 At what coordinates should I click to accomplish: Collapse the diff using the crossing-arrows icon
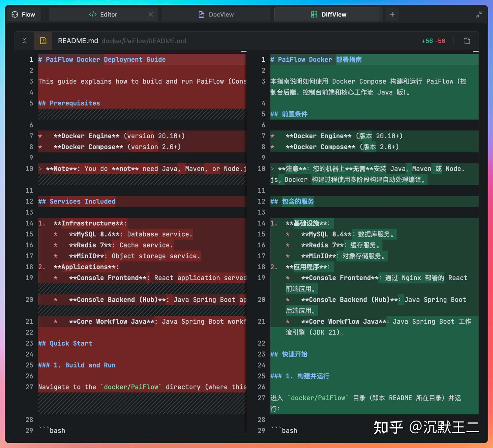point(24,40)
